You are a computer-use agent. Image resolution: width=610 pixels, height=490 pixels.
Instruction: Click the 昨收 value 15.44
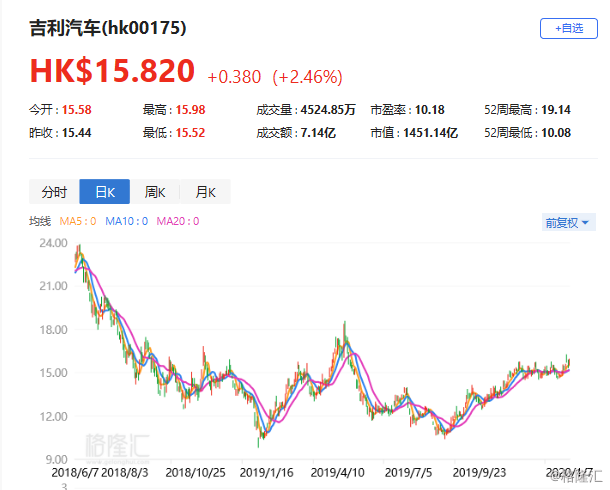[77, 133]
